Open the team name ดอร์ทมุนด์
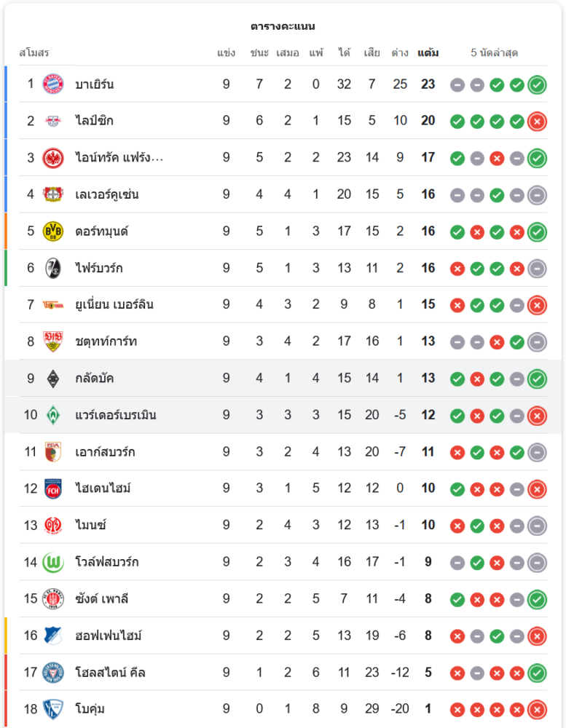Screen dimensions: 566x728 (x=102, y=232)
